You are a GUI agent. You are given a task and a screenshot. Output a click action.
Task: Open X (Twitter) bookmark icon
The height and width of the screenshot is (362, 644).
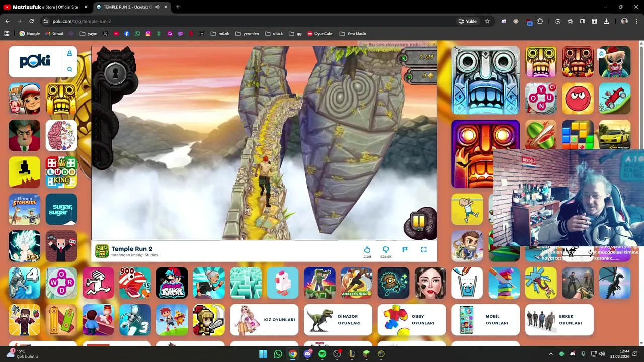click(x=105, y=34)
